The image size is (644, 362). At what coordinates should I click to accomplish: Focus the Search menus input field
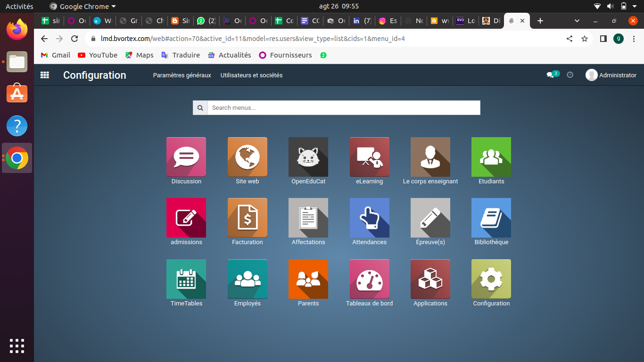[344, 107]
